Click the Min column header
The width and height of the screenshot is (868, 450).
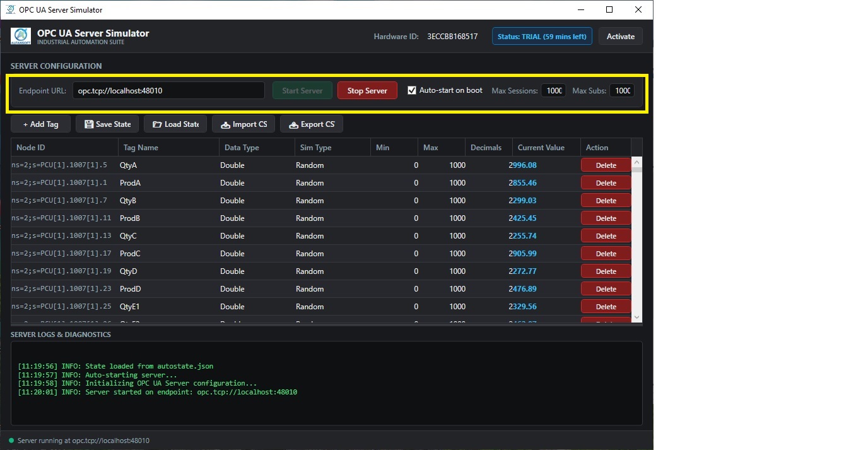394,147
